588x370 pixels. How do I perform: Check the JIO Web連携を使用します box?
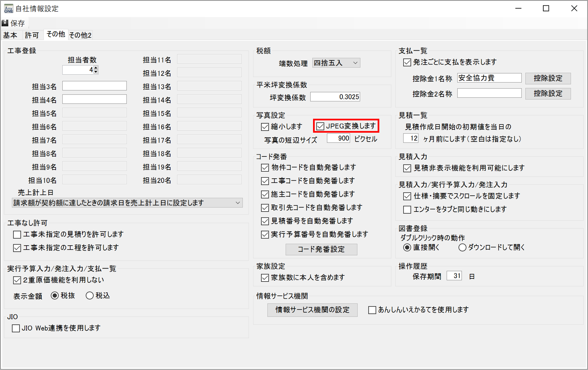(x=16, y=328)
